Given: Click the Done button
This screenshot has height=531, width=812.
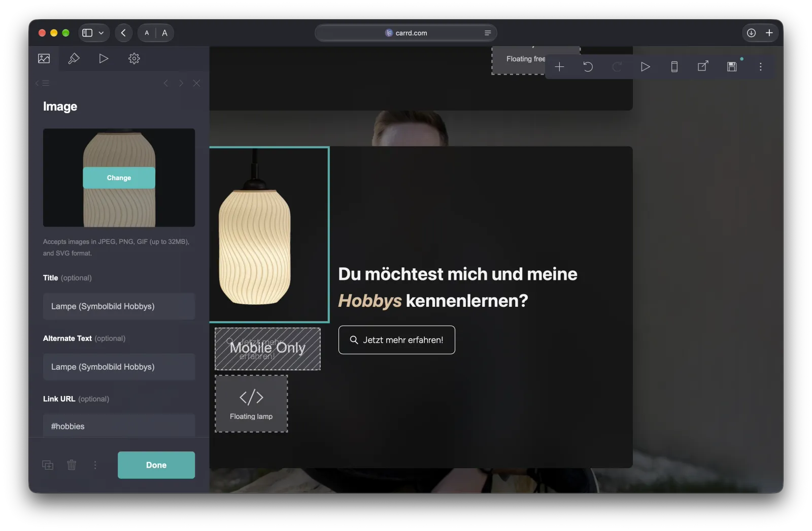Looking at the screenshot, I should [x=156, y=465].
